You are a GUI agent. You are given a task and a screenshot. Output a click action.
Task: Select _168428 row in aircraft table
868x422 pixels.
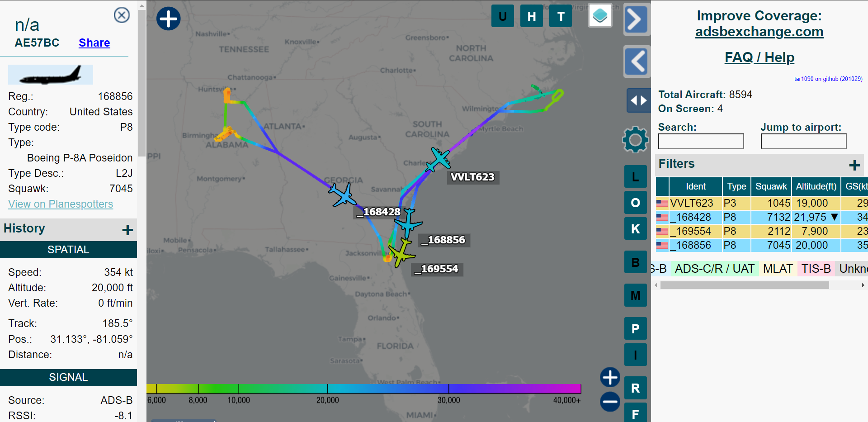click(762, 217)
